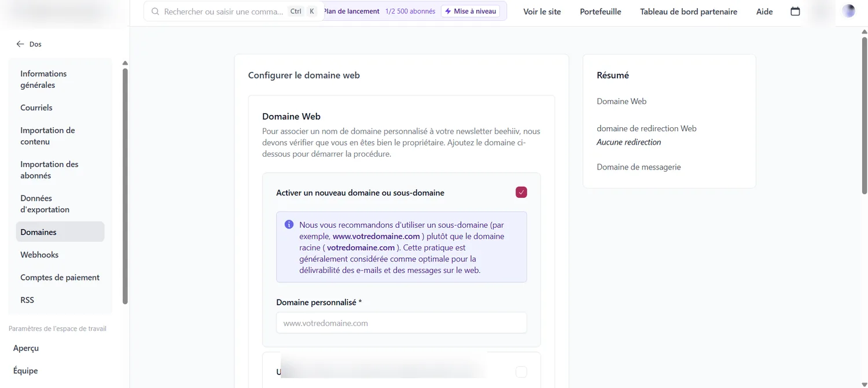Click domaine de redirection Web text
This screenshot has width=868, height=388.
click(x=646, y=128)
